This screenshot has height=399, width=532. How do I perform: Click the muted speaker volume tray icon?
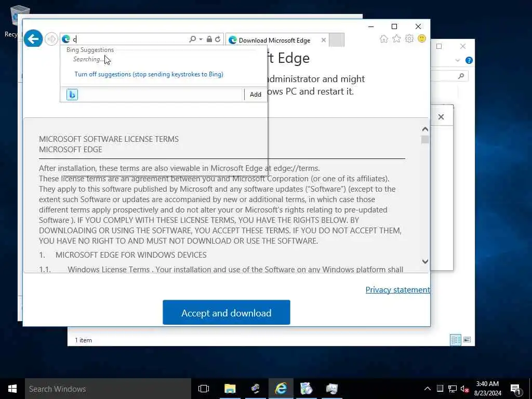click(464, 389)
